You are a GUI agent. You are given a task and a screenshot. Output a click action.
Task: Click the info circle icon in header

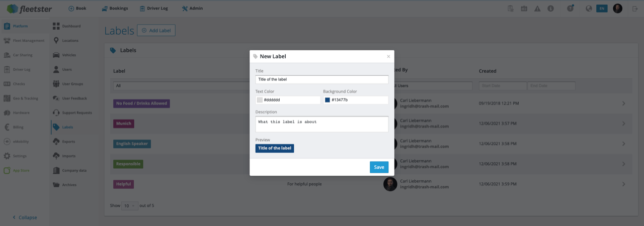(550, 9)
